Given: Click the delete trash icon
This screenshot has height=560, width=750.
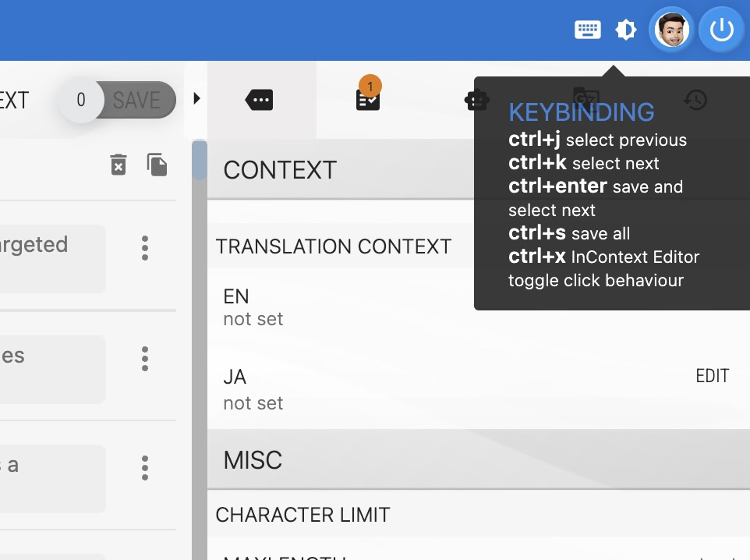Looking at the screenshot, I should [x=118, y=165].
